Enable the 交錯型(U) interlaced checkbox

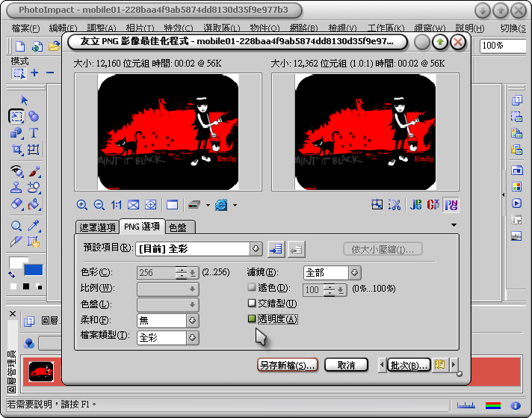(251, 303)
